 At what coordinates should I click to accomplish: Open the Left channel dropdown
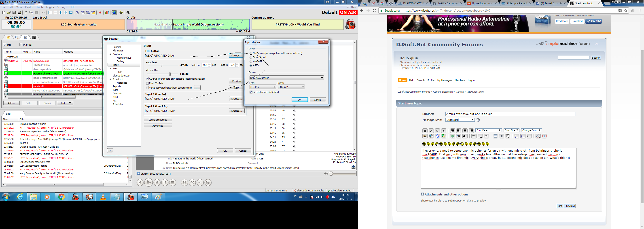tap(263, 87)
